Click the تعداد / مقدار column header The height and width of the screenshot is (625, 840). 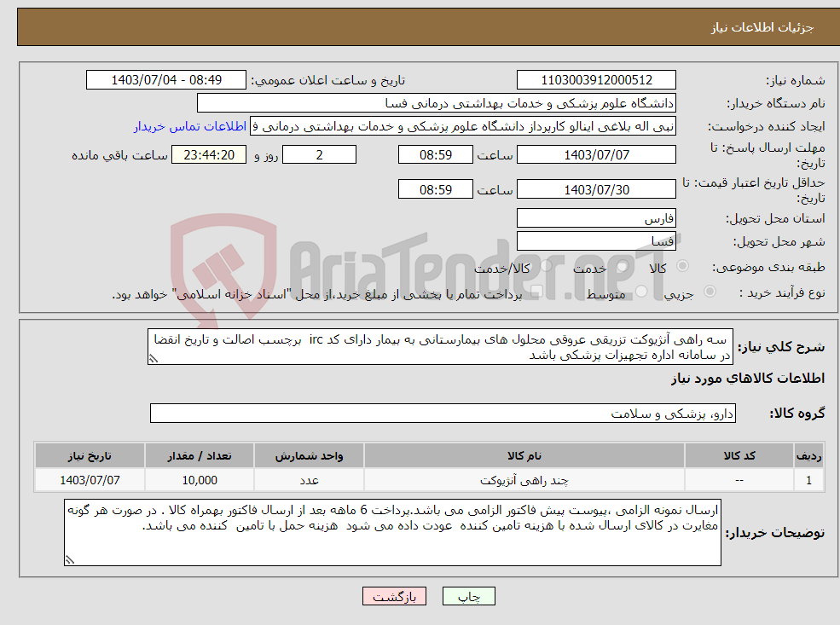(x=200, y=456)
